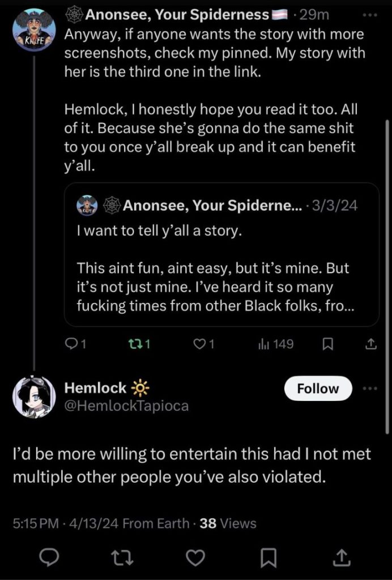Open Hemlock's profile avatar

click(34, 396)
